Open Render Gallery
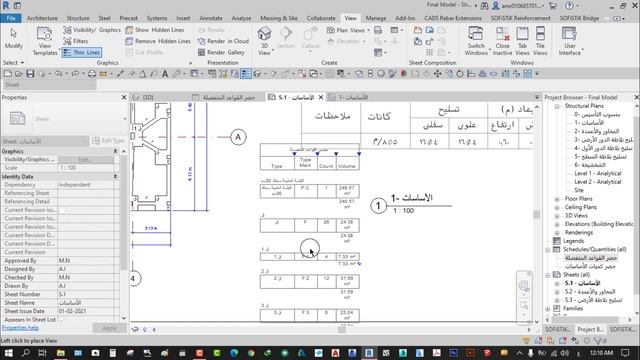 coord(221,52)
